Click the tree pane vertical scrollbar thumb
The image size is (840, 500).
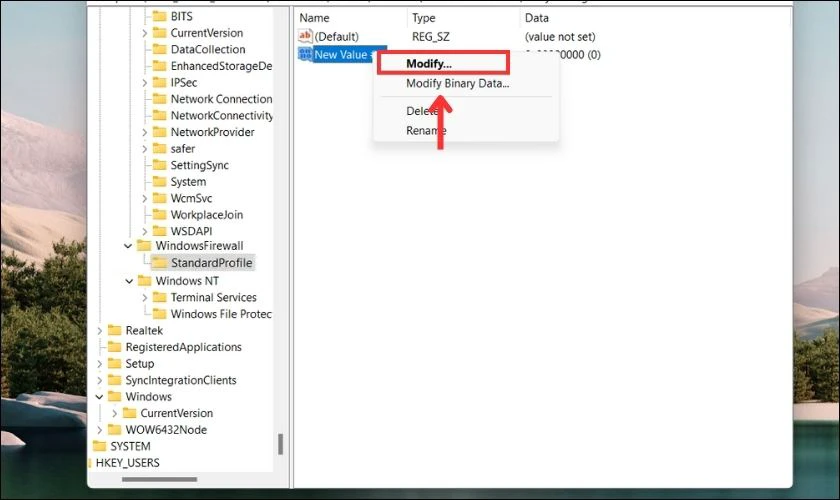coord(280,444)
